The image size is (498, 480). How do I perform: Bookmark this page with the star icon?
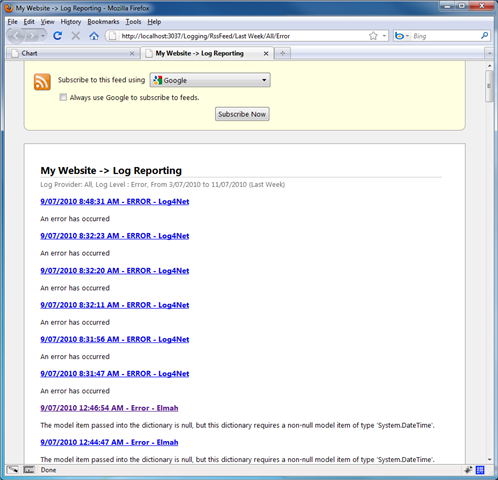[x=373, y=36]
